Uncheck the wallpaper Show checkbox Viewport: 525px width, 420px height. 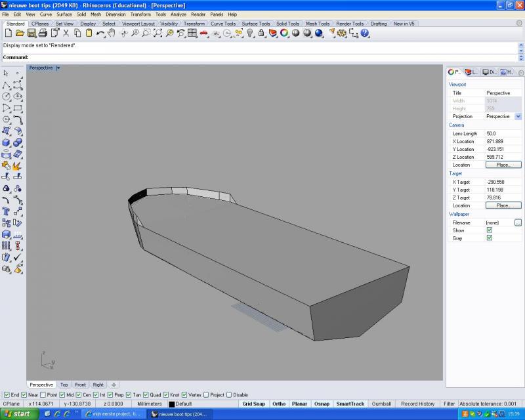[489, 230]
